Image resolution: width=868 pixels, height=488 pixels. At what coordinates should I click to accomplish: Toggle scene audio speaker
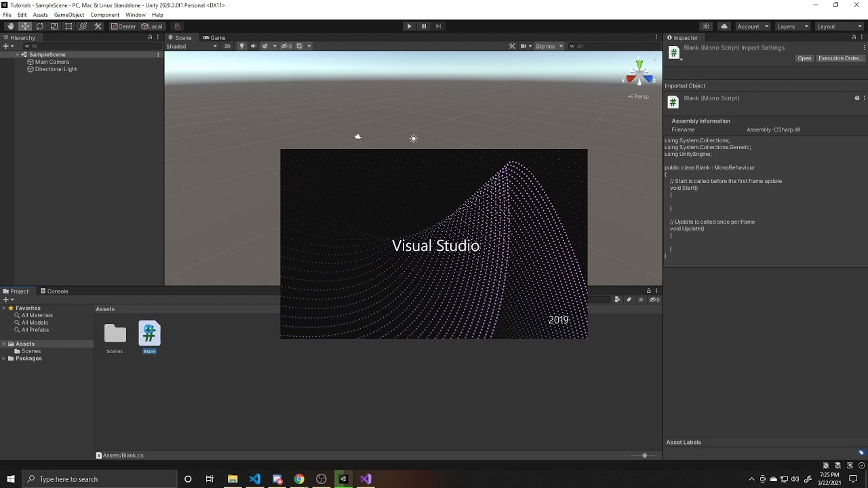[x=254, y=46]
